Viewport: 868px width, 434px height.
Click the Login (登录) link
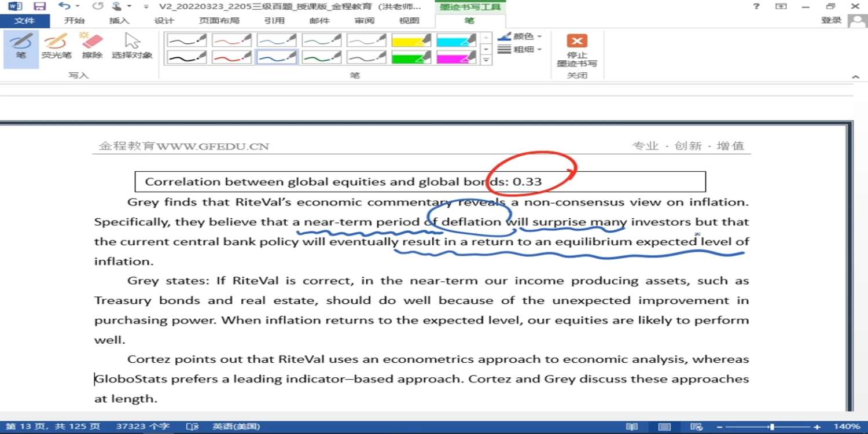coord(831,20)
